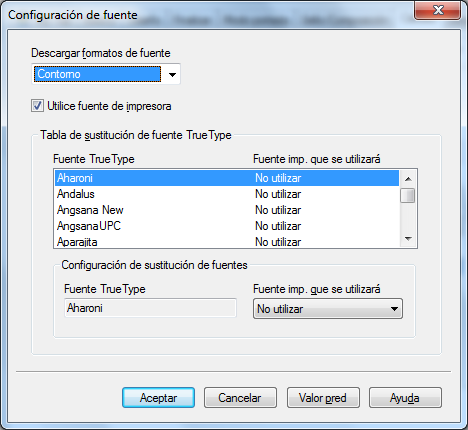This screenshot has height=430, width=468.
Task: Click the Fuente TrueType Aharoni text field
Action: point(150,308)
